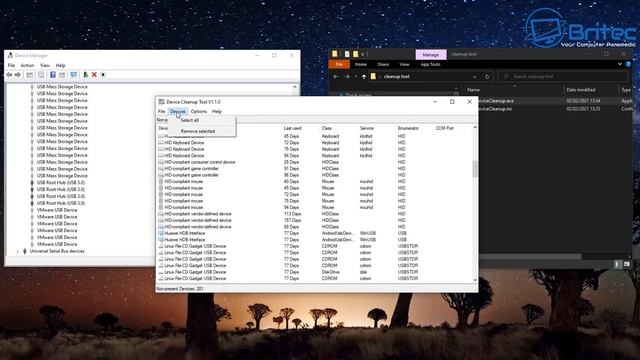Click properties icon in Explorer quick access toolbar
This screenshot has height=360, width=640.
coord(347,54)
